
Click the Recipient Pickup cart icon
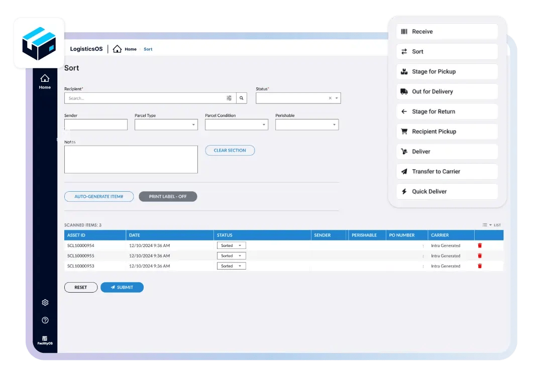(x=404, y=132)
